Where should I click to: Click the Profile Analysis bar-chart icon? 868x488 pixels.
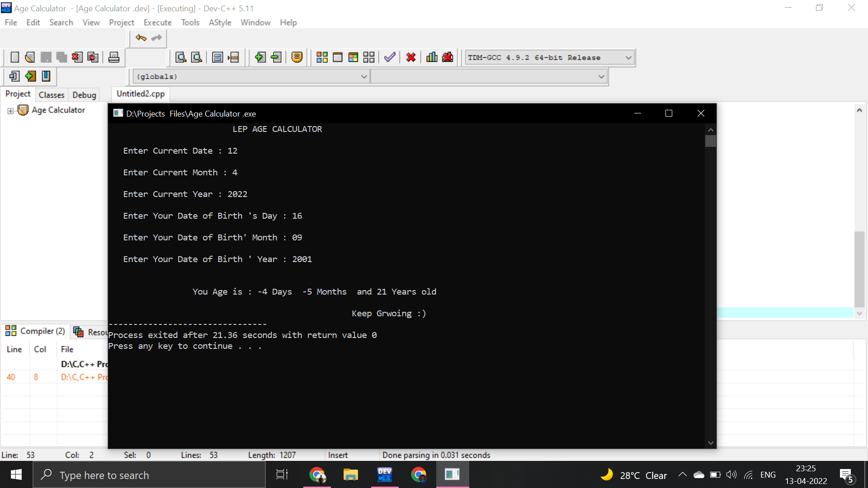point(431,57)
